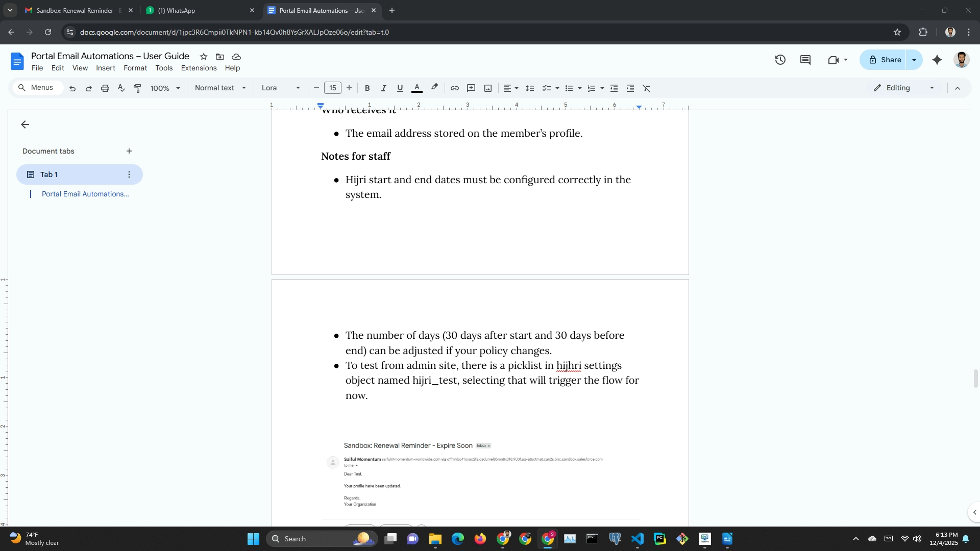
Task: Insert link using the chain icon
Action: tap(454, 88)
